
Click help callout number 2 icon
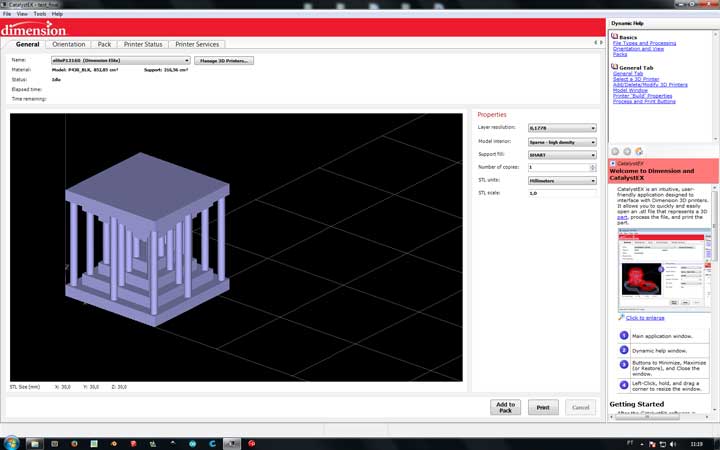[x=624, y=350]
